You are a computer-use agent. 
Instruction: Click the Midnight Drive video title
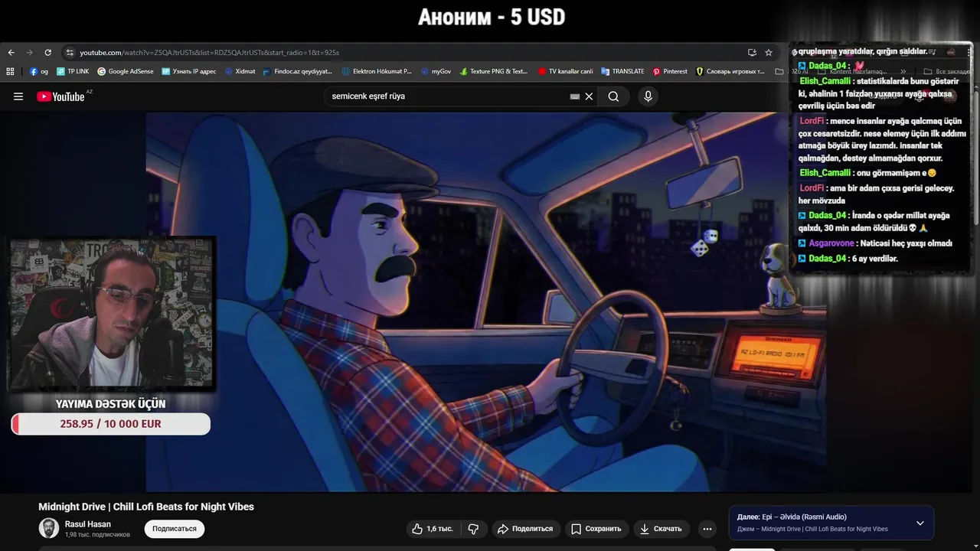(146, 507)
